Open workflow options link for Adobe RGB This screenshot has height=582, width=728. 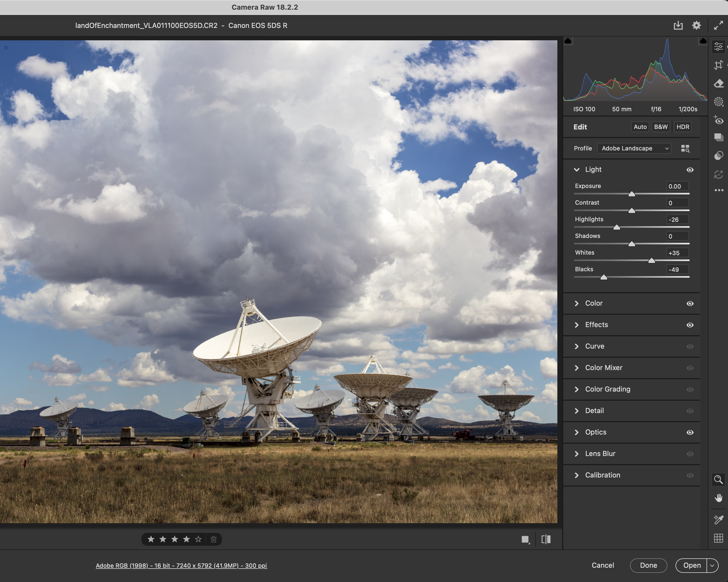[x=181, y=565]
